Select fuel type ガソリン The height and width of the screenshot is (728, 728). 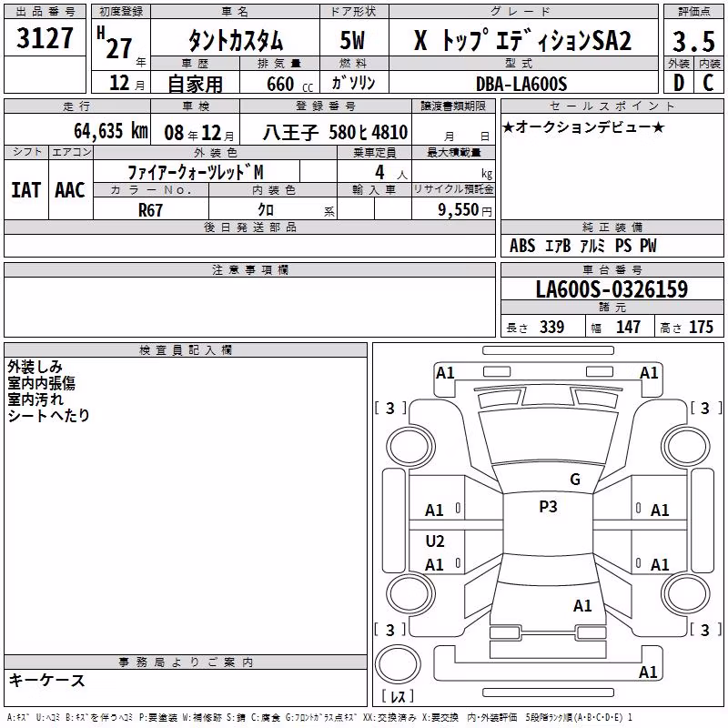coord(353,84)
